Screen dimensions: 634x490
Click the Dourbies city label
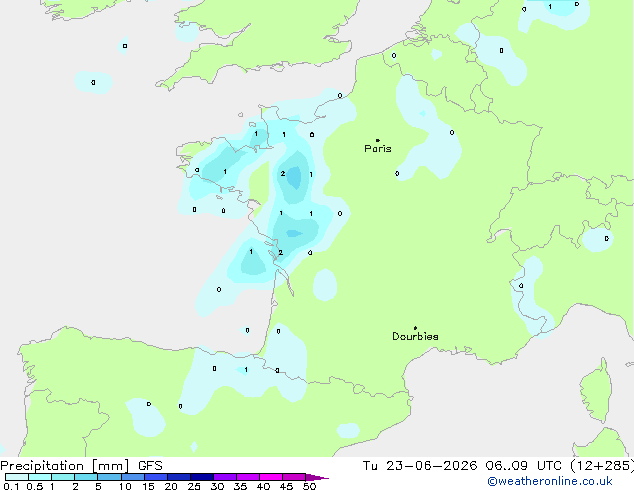click(x=415, y=336)
